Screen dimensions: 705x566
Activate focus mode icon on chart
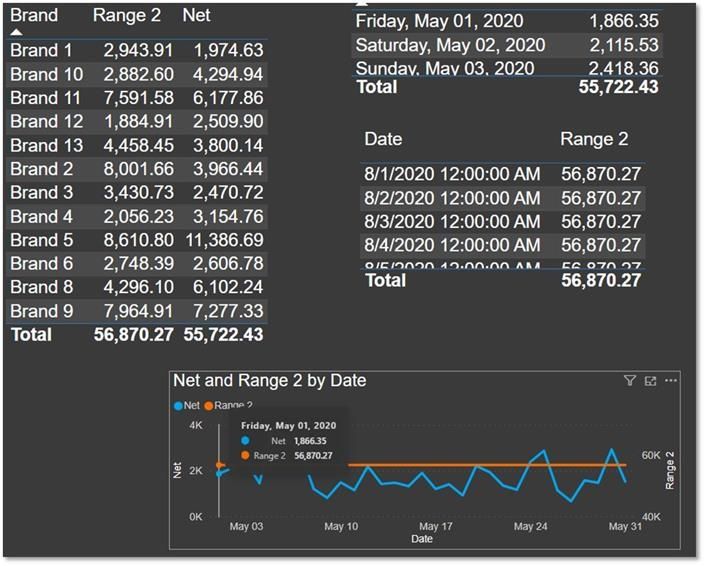tap(650, 381)
